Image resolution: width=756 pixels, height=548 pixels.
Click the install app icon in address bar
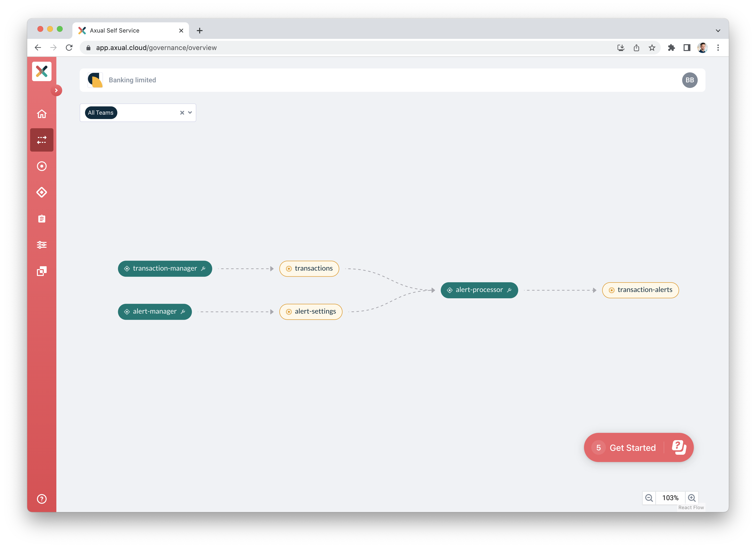pos(621,48)
